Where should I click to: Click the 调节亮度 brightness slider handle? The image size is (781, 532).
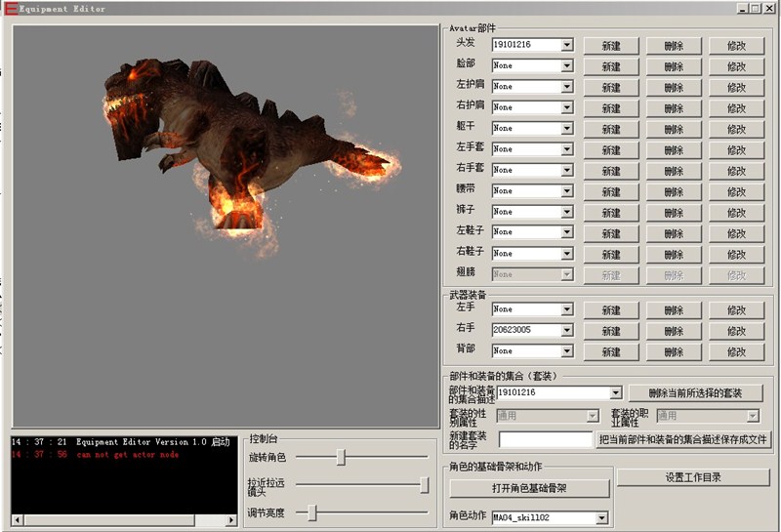[311, 512]
